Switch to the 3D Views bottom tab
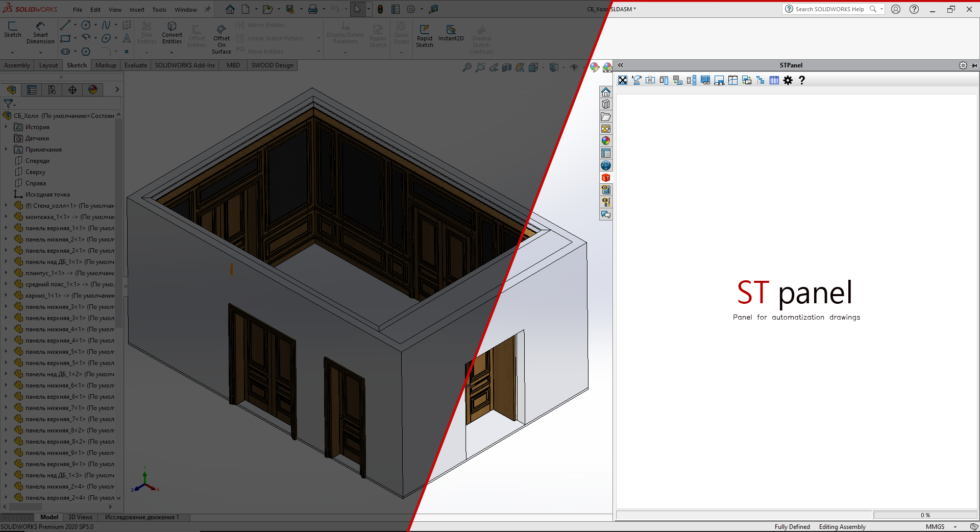 (80, 517)
